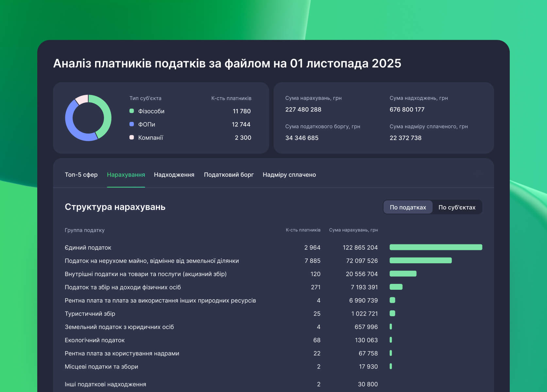Select the акцизний збір bar
The height and width of the screenshot is (392, 547).
[403, 274]
